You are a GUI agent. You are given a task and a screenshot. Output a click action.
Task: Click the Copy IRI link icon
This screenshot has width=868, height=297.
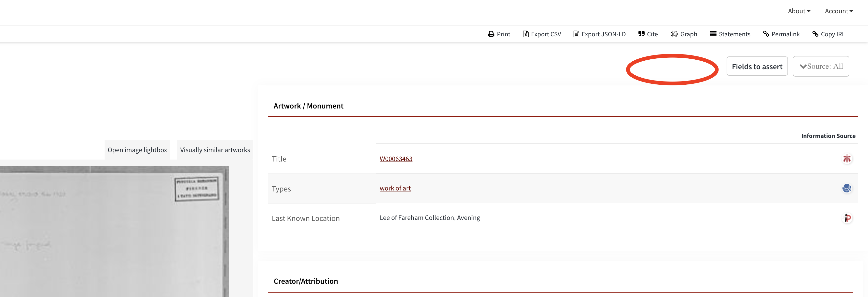tap(815, 34)
